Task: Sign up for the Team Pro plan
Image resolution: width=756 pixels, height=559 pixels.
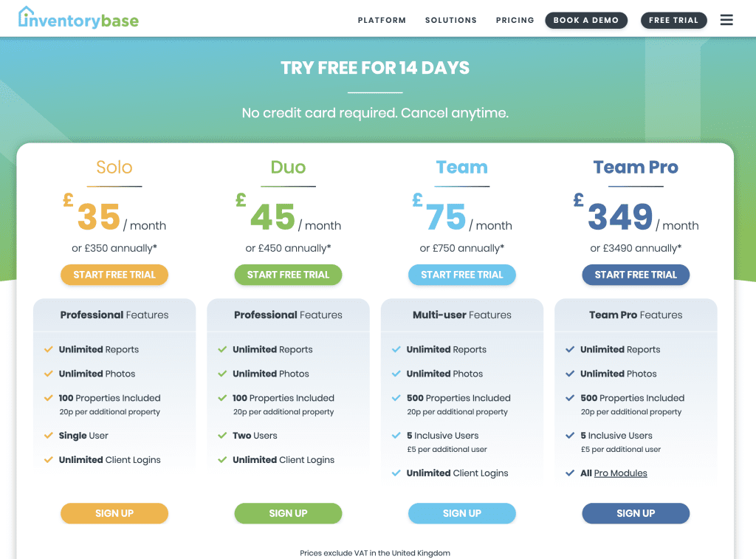Action: (x=636, y=513)
